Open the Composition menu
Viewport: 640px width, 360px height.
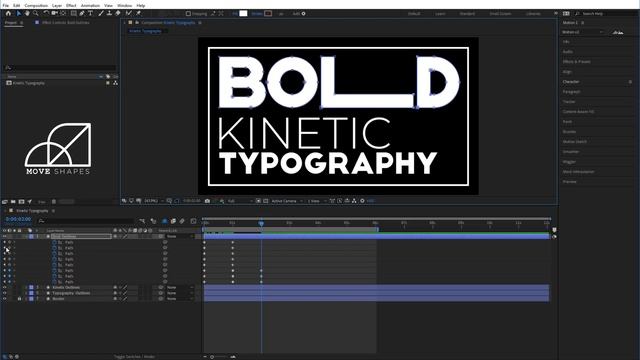click(x=36, y=6)
